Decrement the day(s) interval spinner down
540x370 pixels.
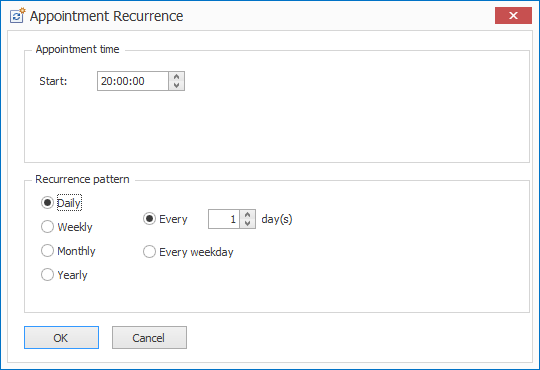pos(247,223)
